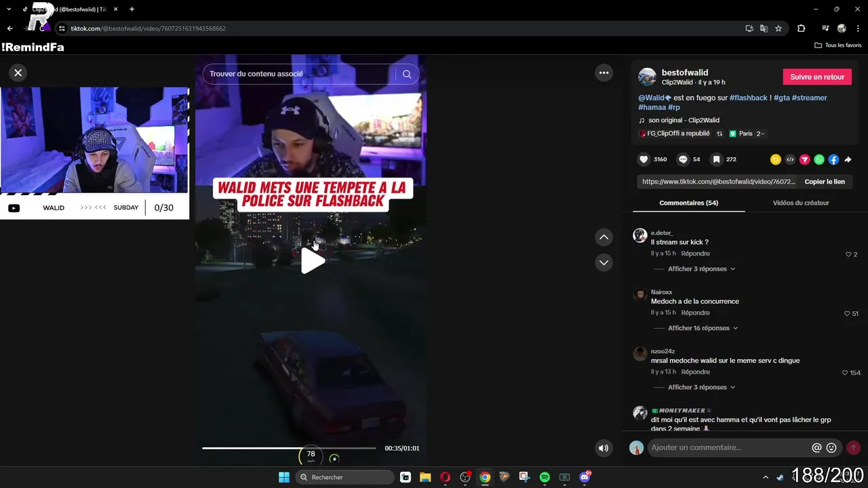868x488 pixels.
Task: Mute the video with the speaker button
Action: click(x=604, y=448)
